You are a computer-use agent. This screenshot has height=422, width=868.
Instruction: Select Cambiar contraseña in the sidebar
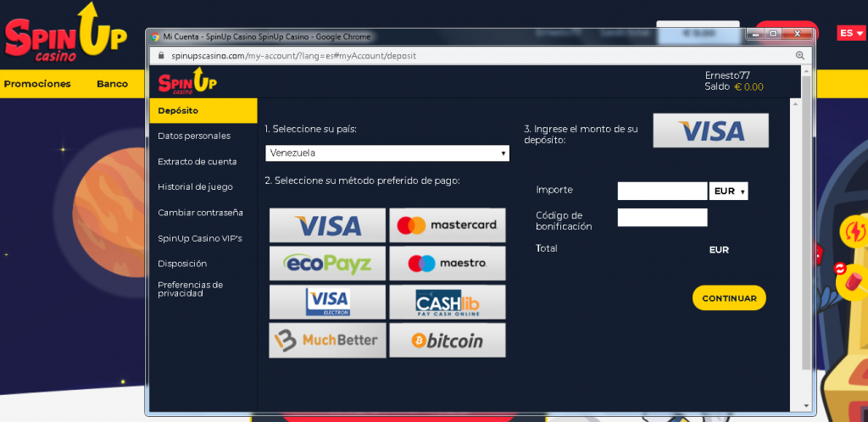pos(200,213)
